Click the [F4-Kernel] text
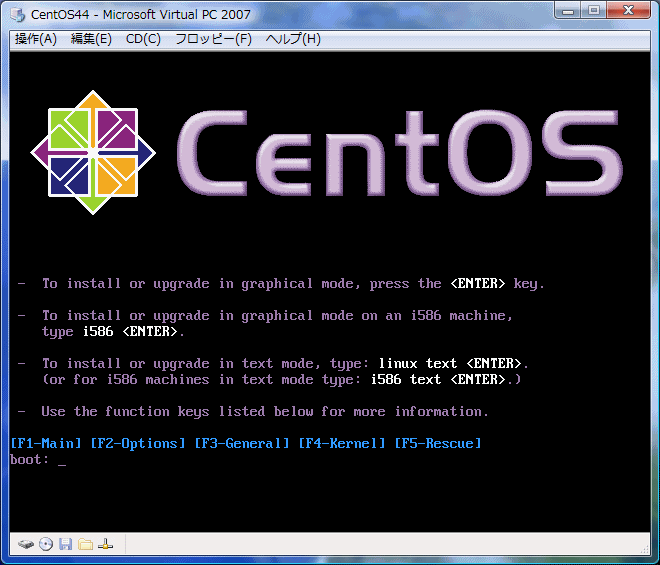 pyautogui.click(x=342, y=443)
